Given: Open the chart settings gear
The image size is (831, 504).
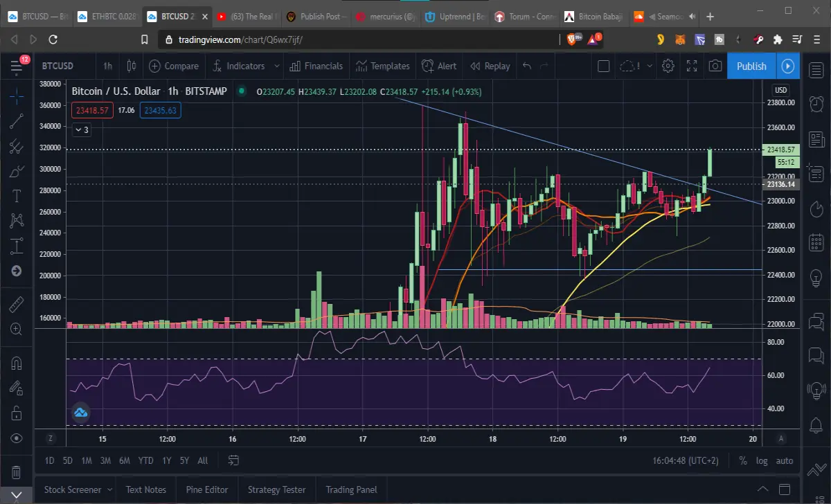Looking at the screenshot, I should click(668, 66).
